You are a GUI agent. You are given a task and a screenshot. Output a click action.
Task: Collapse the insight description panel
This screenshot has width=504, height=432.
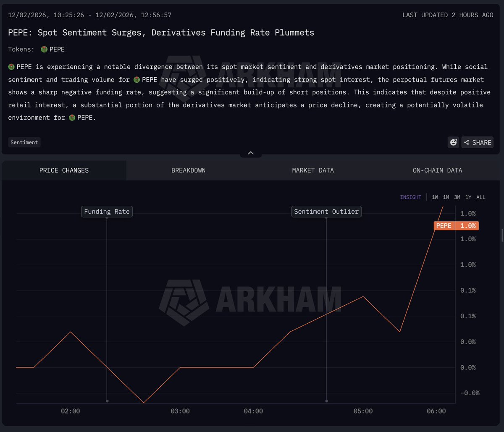251,152
